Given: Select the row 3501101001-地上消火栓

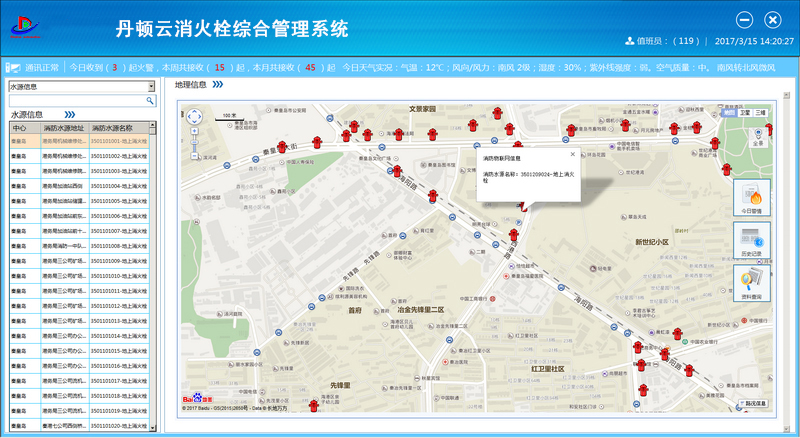Looking at the screenshot, I should [x=80, y=141].
